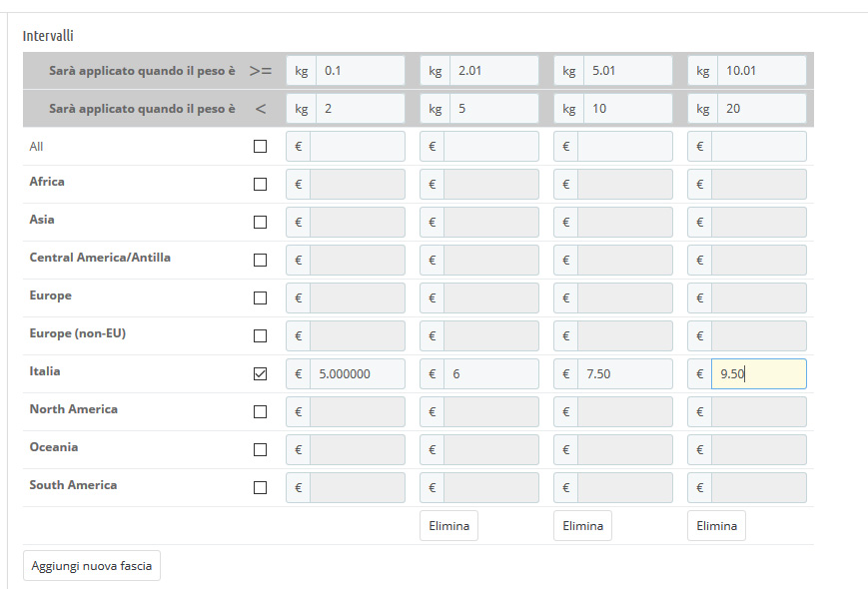The height and width of the screenshot is (589, 868).
Task: Click the Italia price field containing 6
Action: click(490, 374)
